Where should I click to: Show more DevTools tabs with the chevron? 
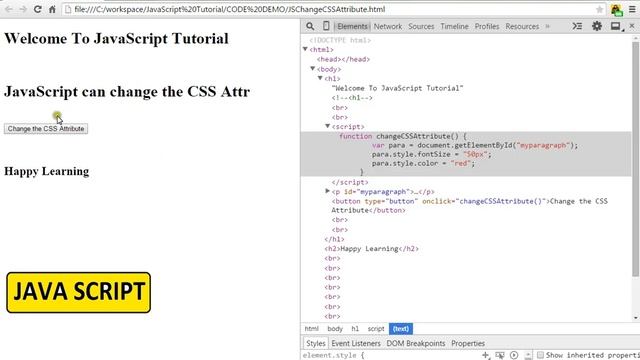click(x=548, y=26)
